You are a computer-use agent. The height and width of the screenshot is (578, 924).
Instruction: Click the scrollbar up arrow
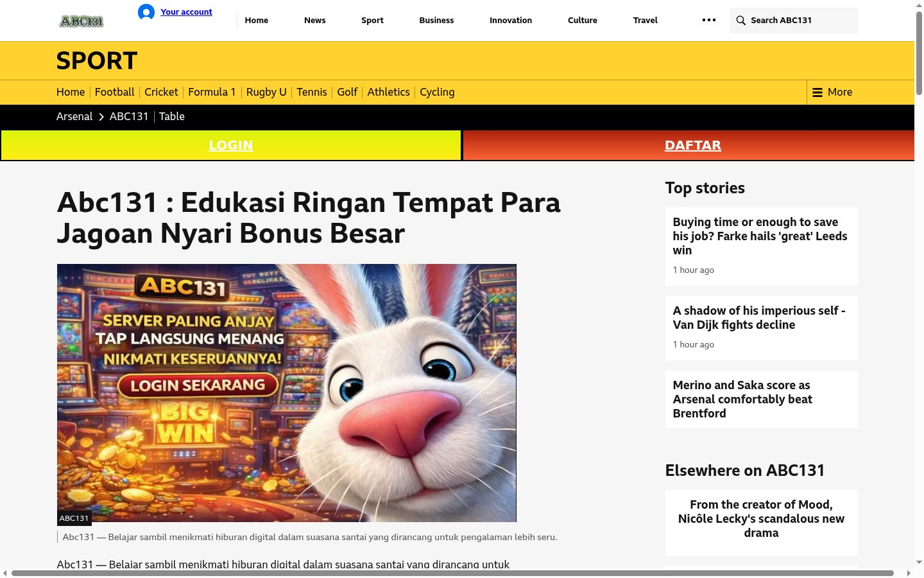coord(919,5)
